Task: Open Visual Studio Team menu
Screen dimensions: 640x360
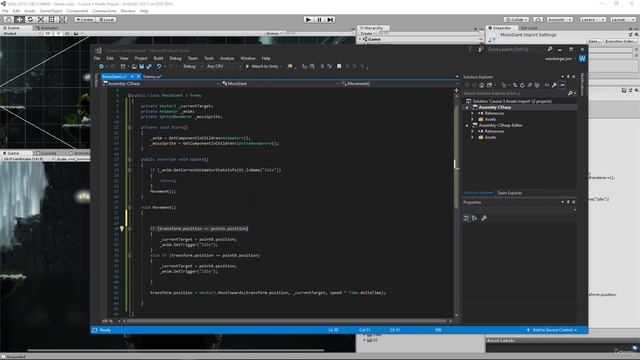Action: point(193,58)
